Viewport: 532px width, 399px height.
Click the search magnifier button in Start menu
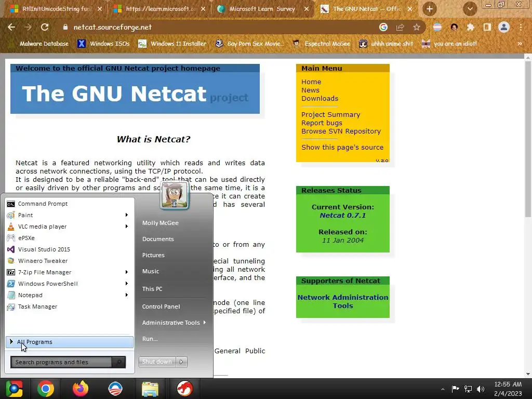(119, 362)
